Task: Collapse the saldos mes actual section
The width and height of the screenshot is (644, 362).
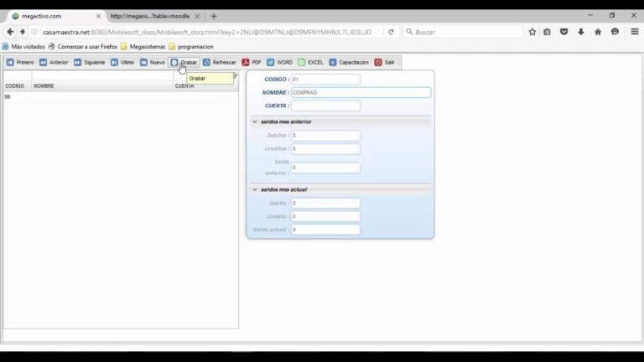Action: 255,189
